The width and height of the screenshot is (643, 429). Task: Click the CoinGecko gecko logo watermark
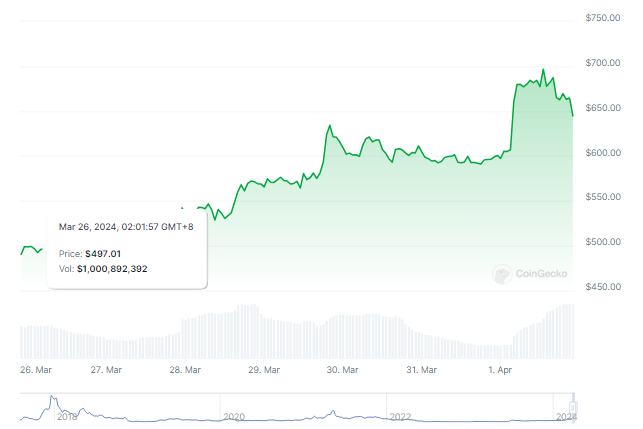(501, 272)
